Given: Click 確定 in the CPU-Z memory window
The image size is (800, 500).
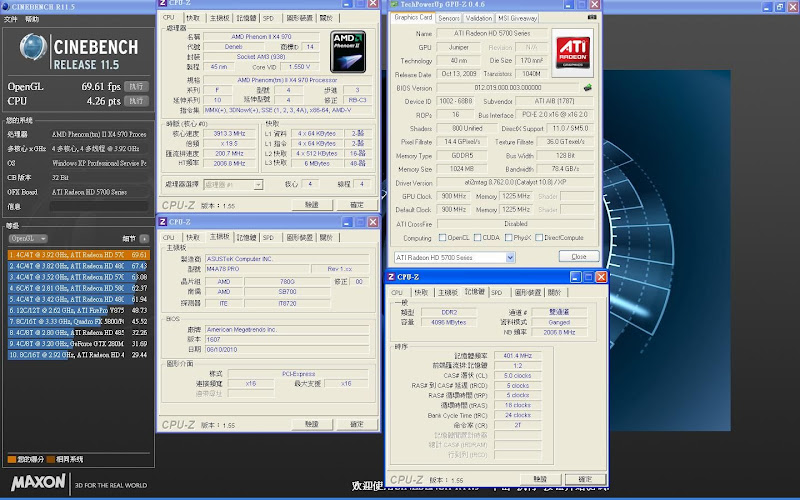Looking at the screenshot, I should [x=585, y=479].
